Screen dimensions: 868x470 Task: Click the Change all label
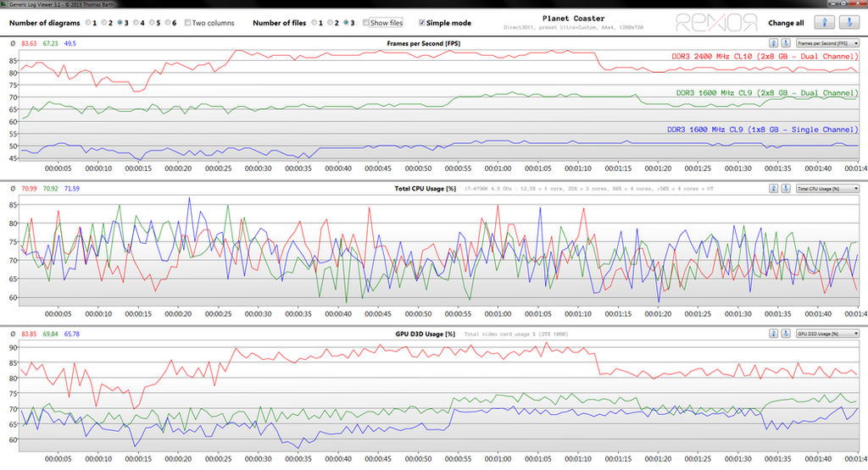pyautogui.click(x=786, y=23)
